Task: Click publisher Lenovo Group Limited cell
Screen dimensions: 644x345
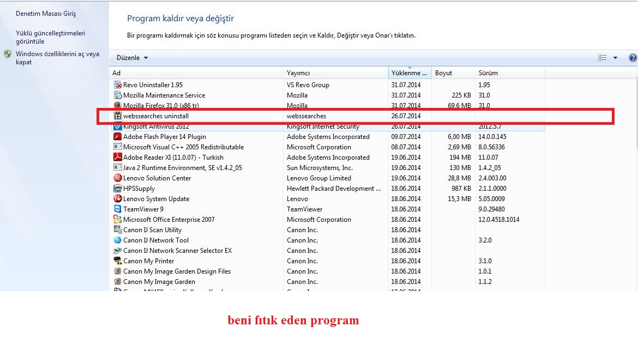Action: (318, 178)
